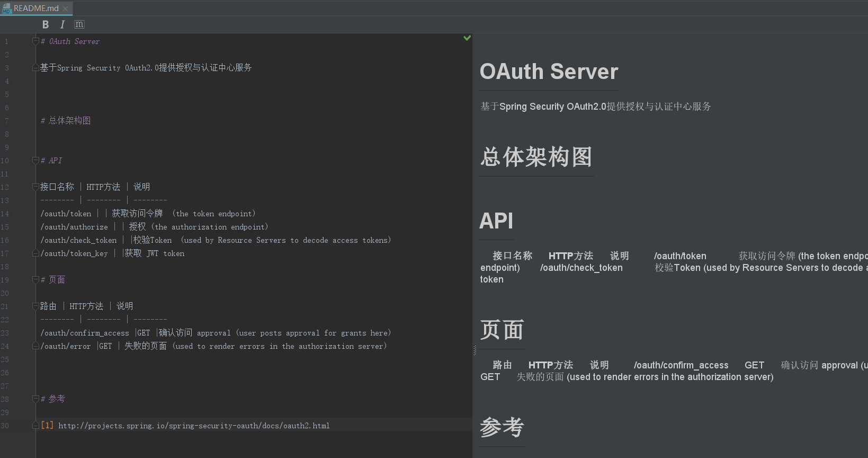Click the spring-security-oauth docs URL on line 30

[x=194, y=426]
